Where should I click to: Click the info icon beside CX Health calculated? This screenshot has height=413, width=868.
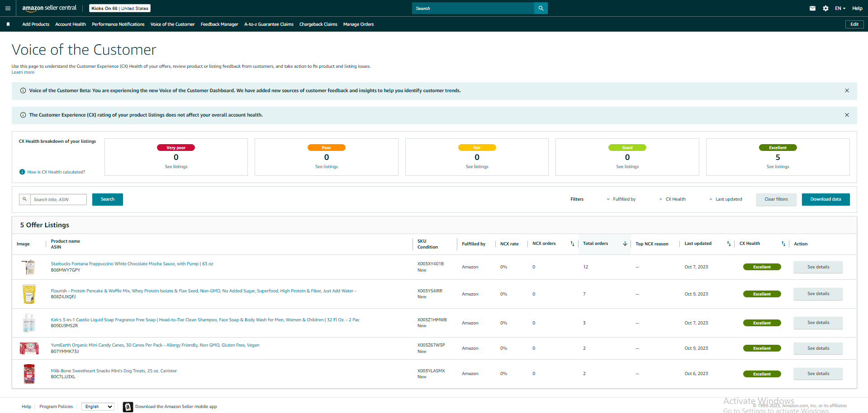pyautogui.click(x=22, y=172)
